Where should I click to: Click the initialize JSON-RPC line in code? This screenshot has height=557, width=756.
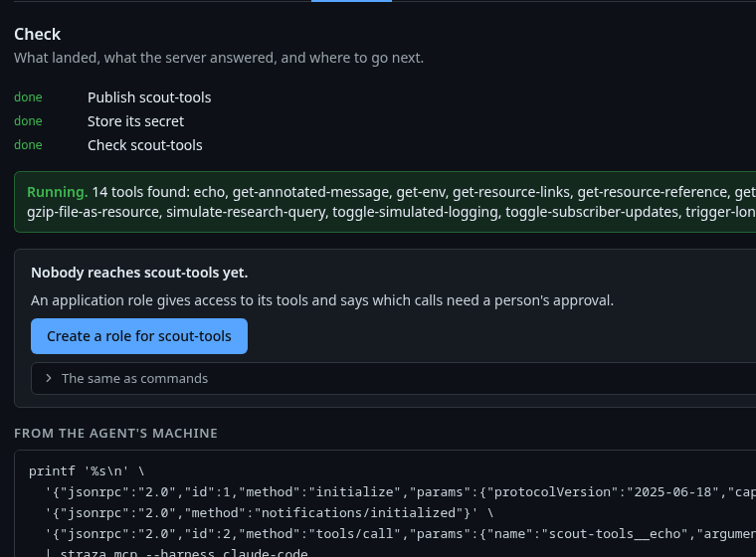[400, 492]
